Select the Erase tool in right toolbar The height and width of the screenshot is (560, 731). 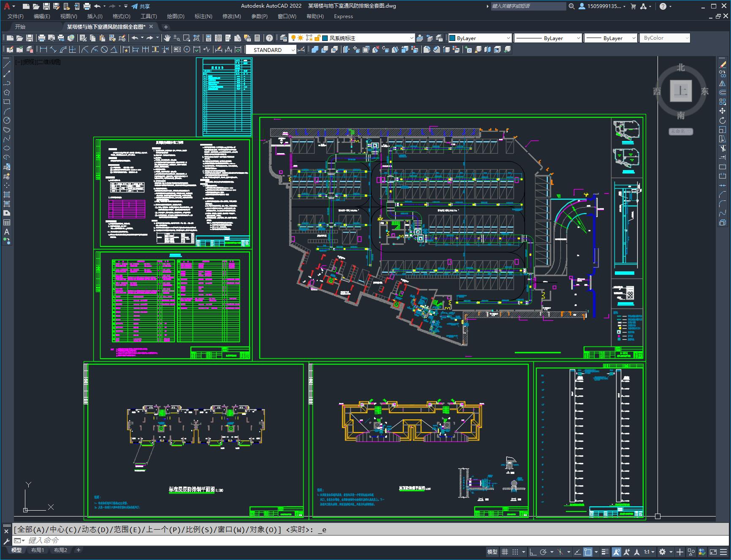[723, 65]
